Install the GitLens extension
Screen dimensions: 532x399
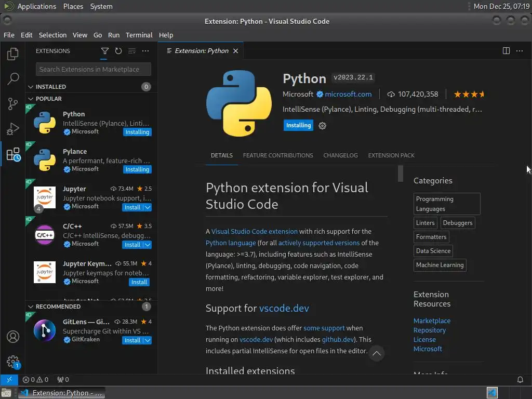(x=132, y=340)
